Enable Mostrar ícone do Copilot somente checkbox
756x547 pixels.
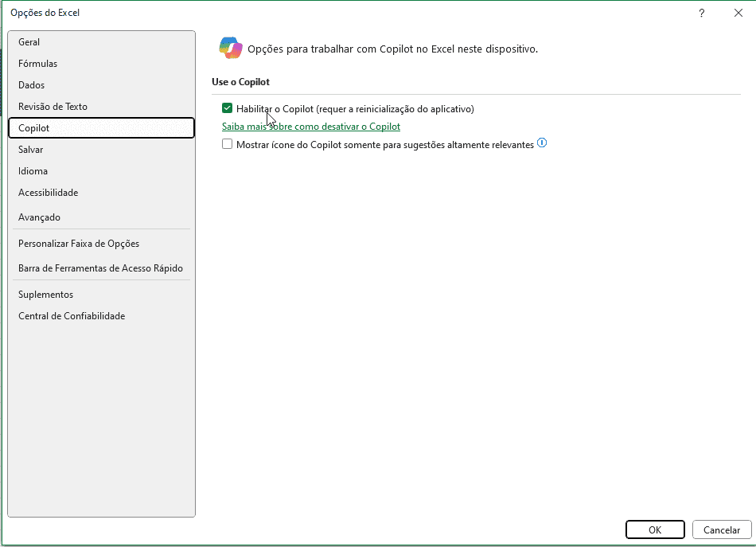(x=227, y=144)
